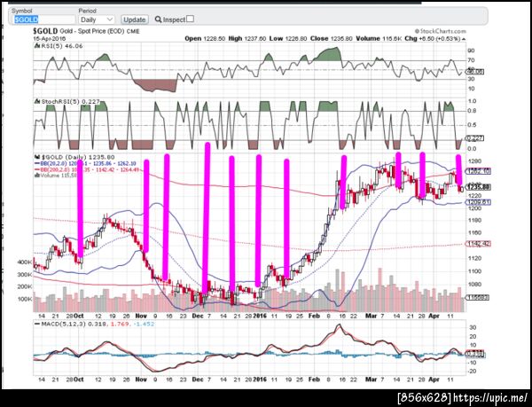Click the line marker before MACD(5,12,3)

click(x=37, y=324)
